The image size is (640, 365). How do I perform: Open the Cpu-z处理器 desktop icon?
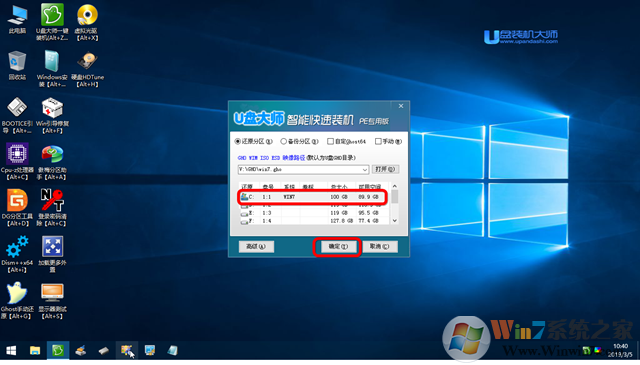(x=17, y=162)
